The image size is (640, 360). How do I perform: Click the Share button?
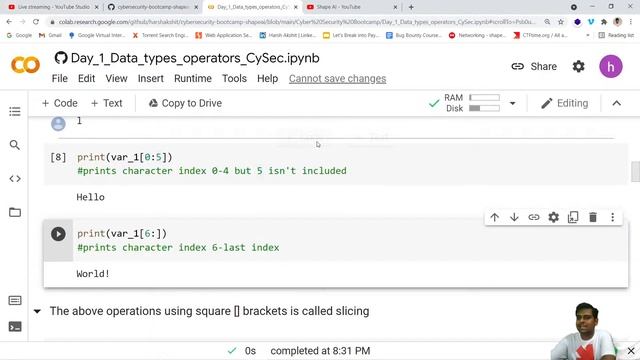pyautogui.click(x=534, y=67)
